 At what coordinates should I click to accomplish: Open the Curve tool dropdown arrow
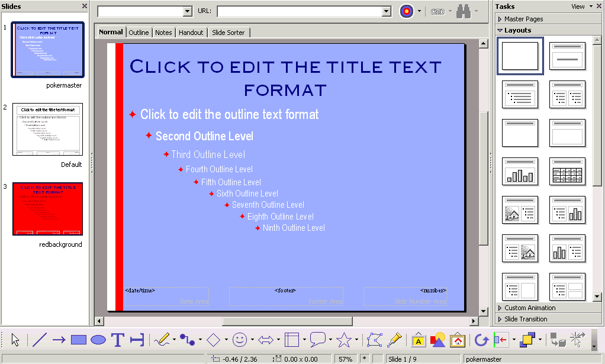[x=174, y=340]
